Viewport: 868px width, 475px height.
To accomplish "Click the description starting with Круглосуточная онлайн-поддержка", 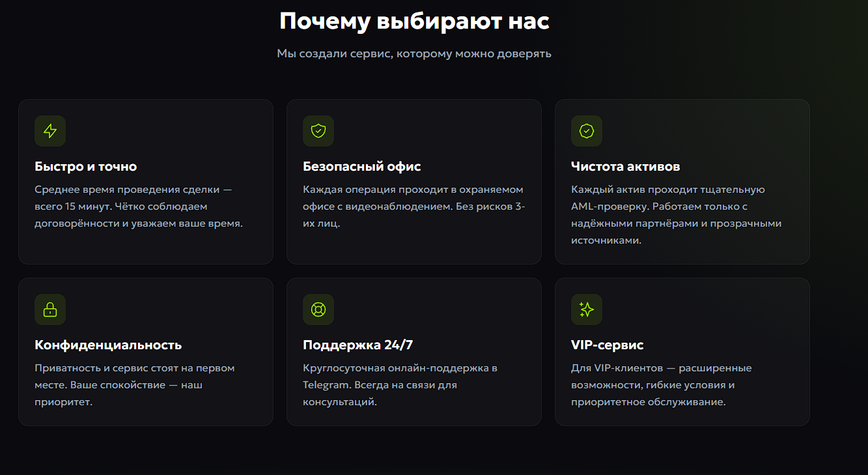I will [400, 384].
